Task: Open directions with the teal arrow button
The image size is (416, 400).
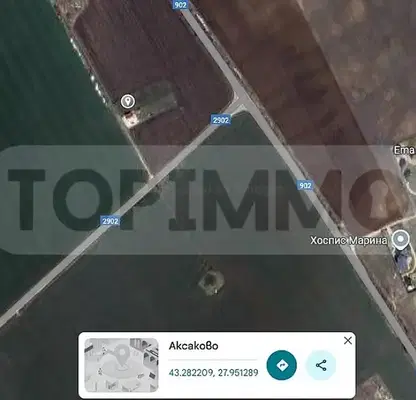Action: pyautogui.click(x=282, y=365)
